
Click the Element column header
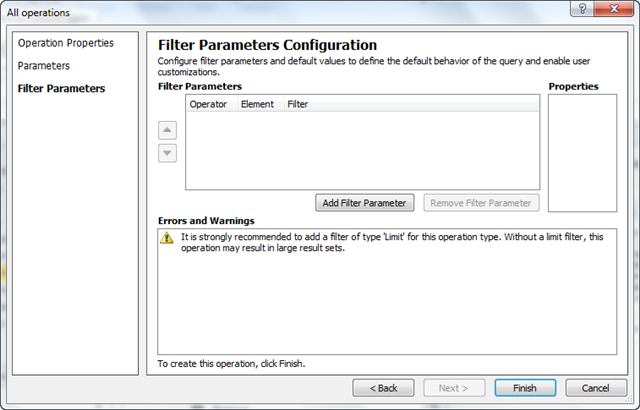coord(257,104)
